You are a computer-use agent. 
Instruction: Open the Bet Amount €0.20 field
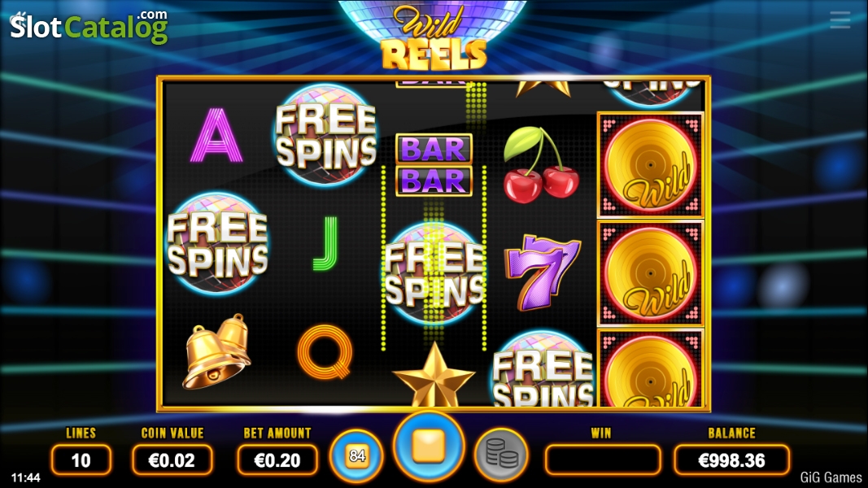[277, 460]
